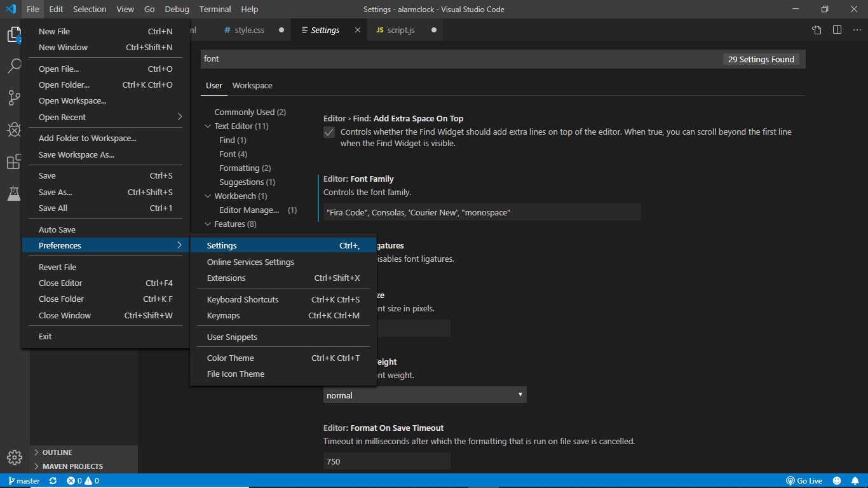
Task: Click the smiley feedback icon in status bar
Action: [x=837, y=481]
